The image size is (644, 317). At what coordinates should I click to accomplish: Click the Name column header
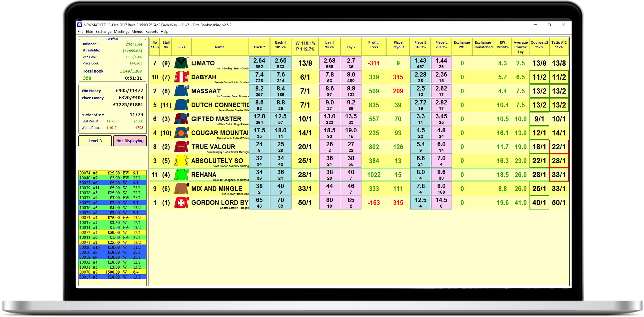(220, 47)
